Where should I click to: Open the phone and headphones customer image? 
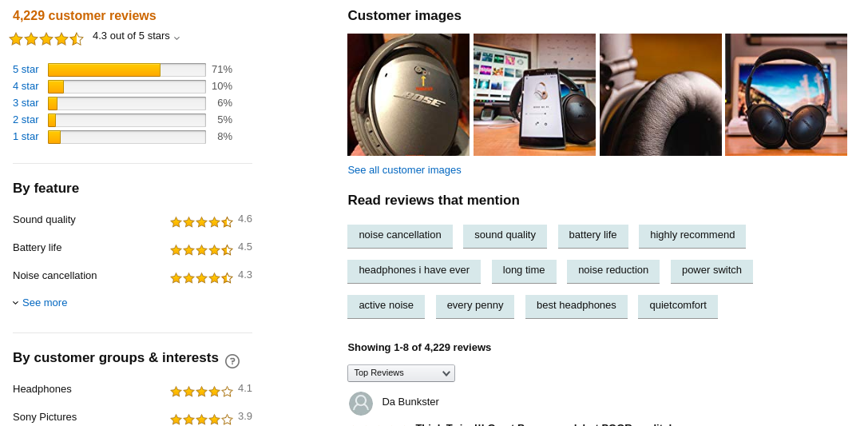tap(534, 95)
